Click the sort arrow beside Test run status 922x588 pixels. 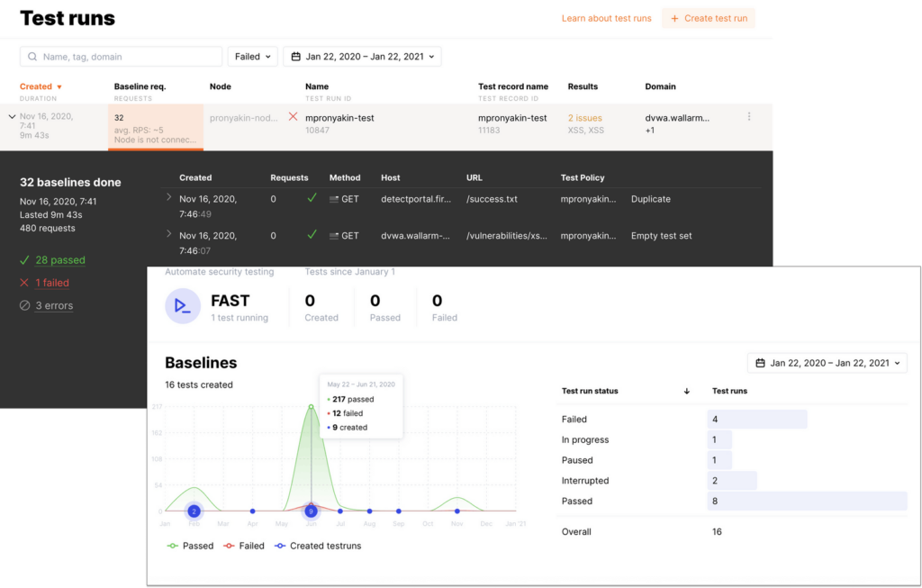pos(687,392)
